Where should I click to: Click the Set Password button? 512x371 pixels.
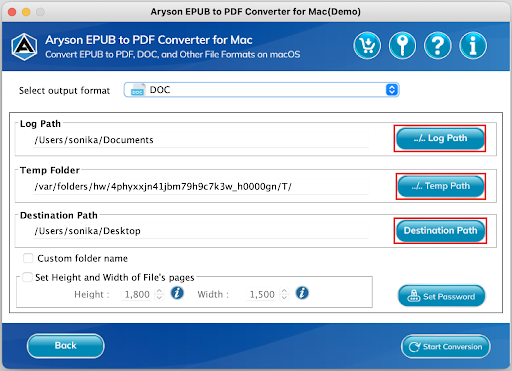tap(441, 296)
